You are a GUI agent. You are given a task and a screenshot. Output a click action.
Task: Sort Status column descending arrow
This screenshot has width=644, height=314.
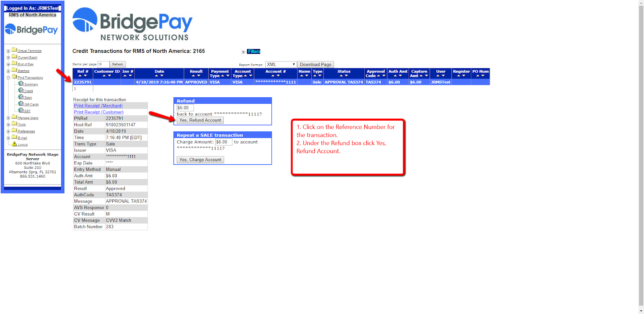[346, 76]
